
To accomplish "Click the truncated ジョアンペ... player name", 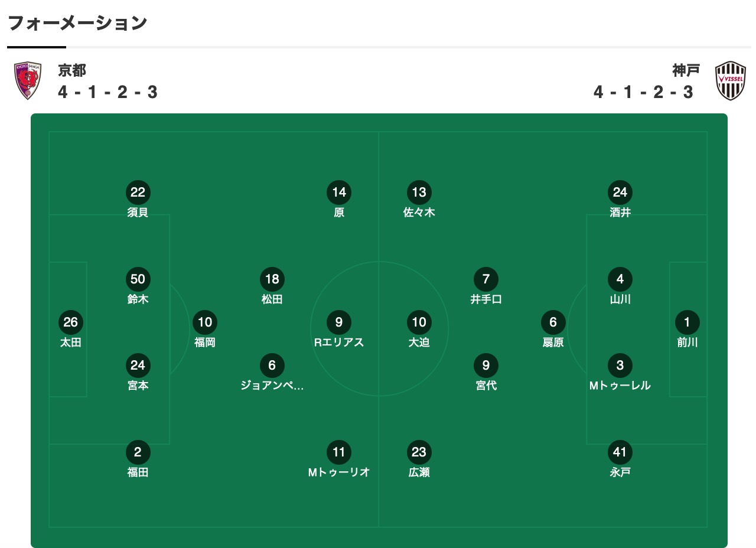I will tap(272, 386).
